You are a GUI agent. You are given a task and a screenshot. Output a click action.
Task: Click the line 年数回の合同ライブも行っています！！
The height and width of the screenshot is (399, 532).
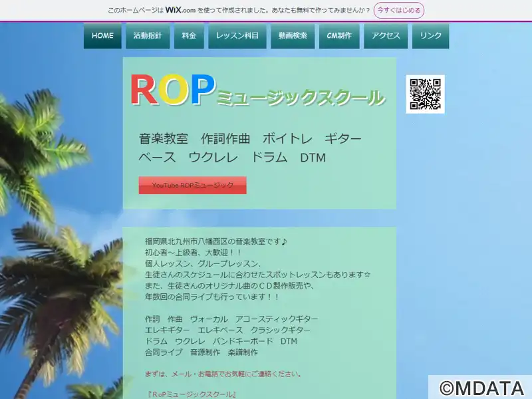212,297
